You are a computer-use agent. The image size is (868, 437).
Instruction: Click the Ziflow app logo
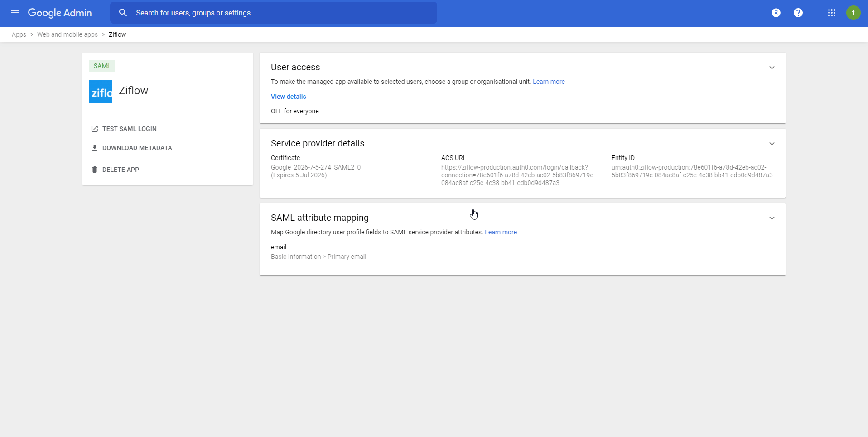tap(101, 92)
